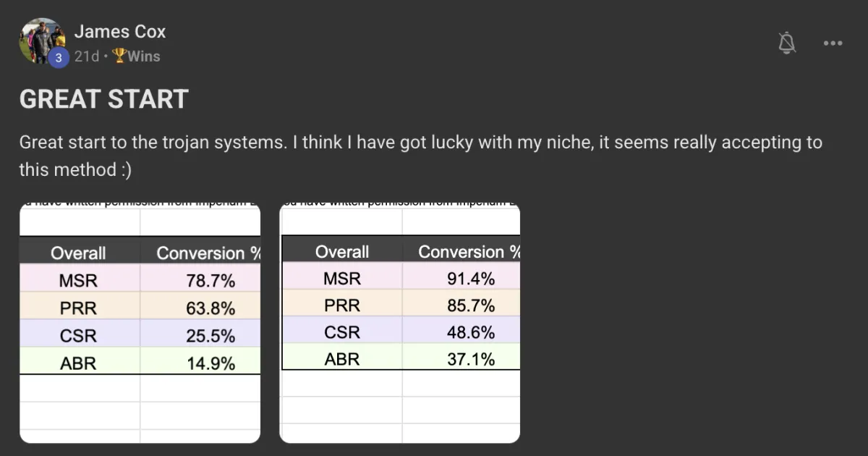Click the 21d post timestamp

86,56
